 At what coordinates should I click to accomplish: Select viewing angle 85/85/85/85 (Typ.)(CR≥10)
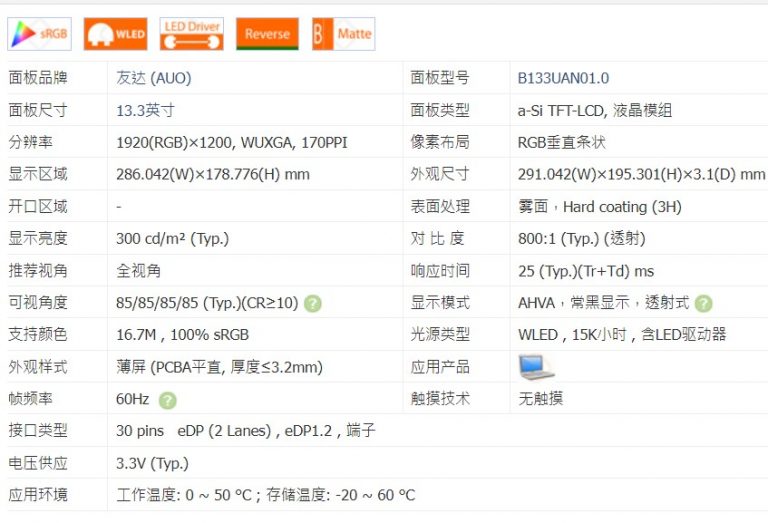tap(207, 303)
